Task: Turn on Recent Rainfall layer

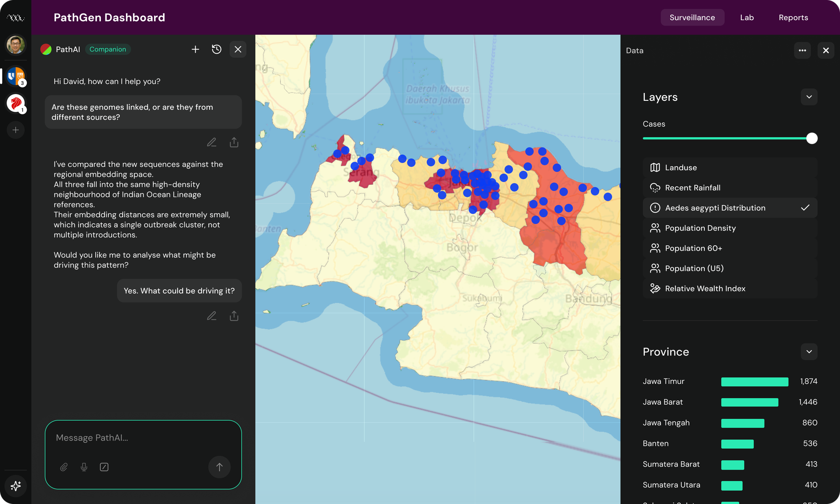Action: click(x=730, y=188)
